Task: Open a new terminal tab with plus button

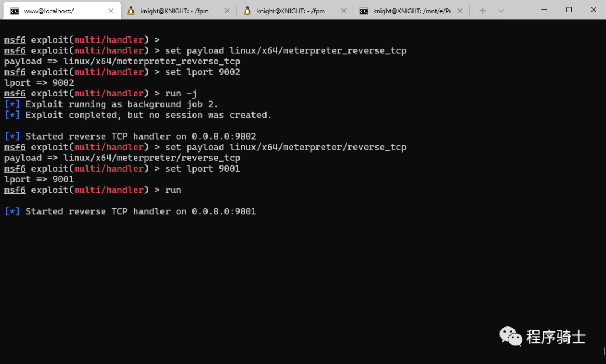Action: click(483, 11)
